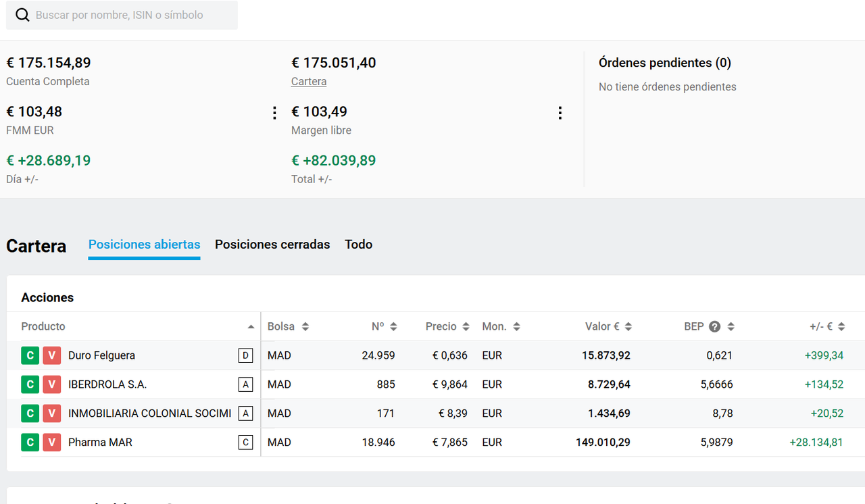Click the D badge next to Duro Felguera

pos(245,355)
